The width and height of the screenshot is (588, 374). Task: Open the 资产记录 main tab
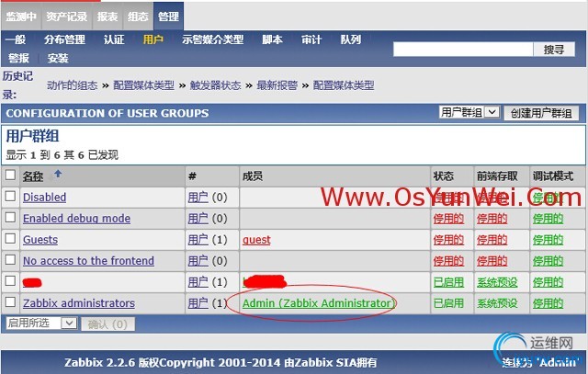point(67,17)
